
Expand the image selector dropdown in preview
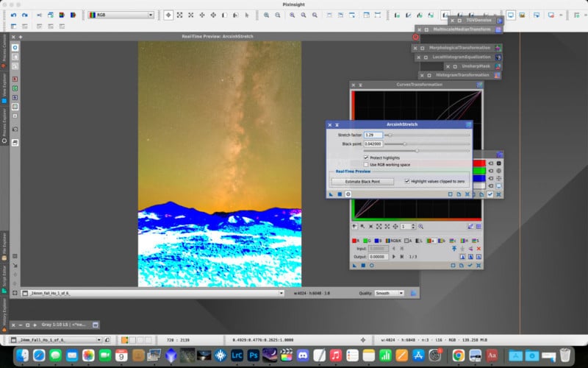click(x=282, y=293)
